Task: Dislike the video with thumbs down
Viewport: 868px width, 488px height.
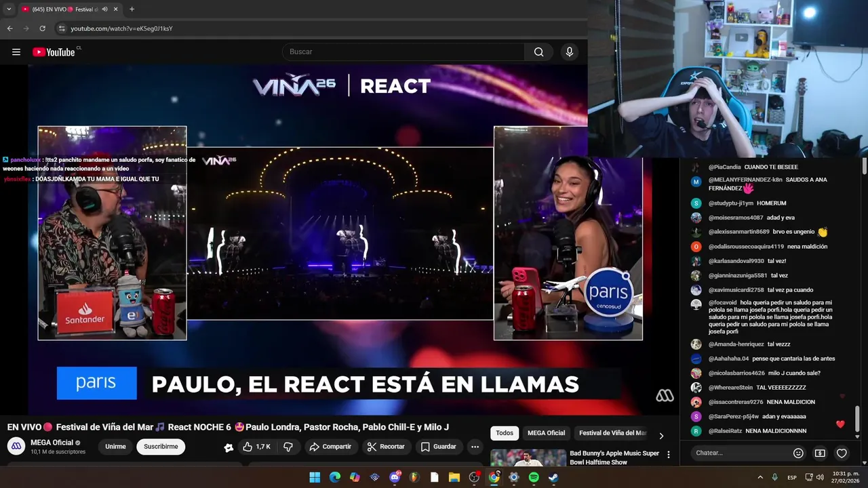Action: click(288, 447)
